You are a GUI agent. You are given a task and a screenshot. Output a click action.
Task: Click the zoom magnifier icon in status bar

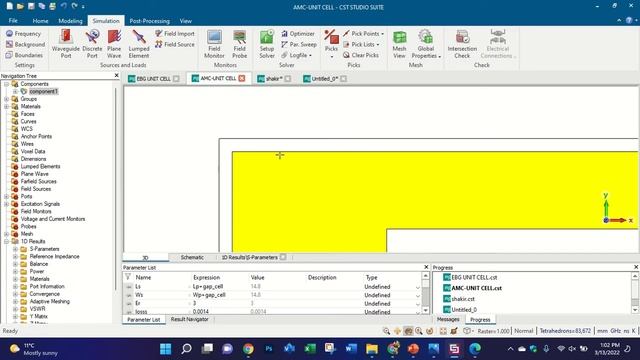tap(386, 331)
